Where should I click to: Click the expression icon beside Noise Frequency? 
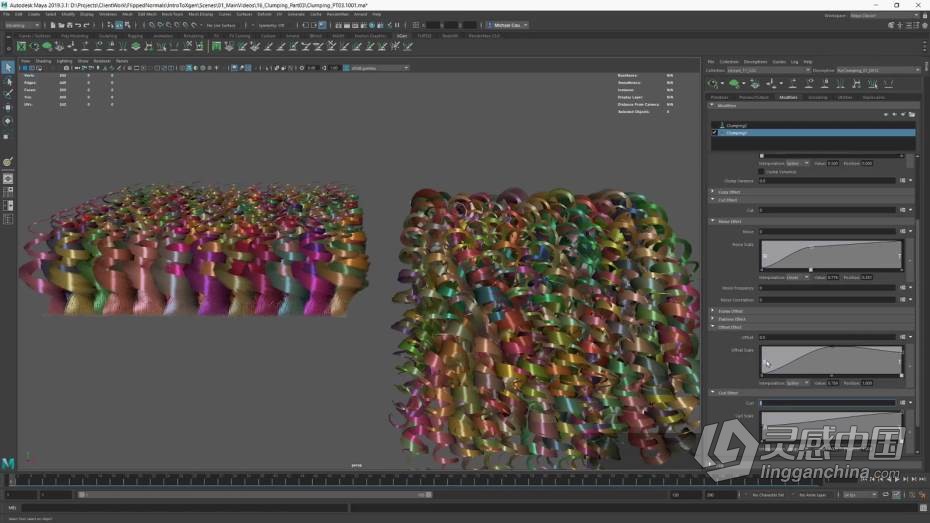click(x=902, y=288)
